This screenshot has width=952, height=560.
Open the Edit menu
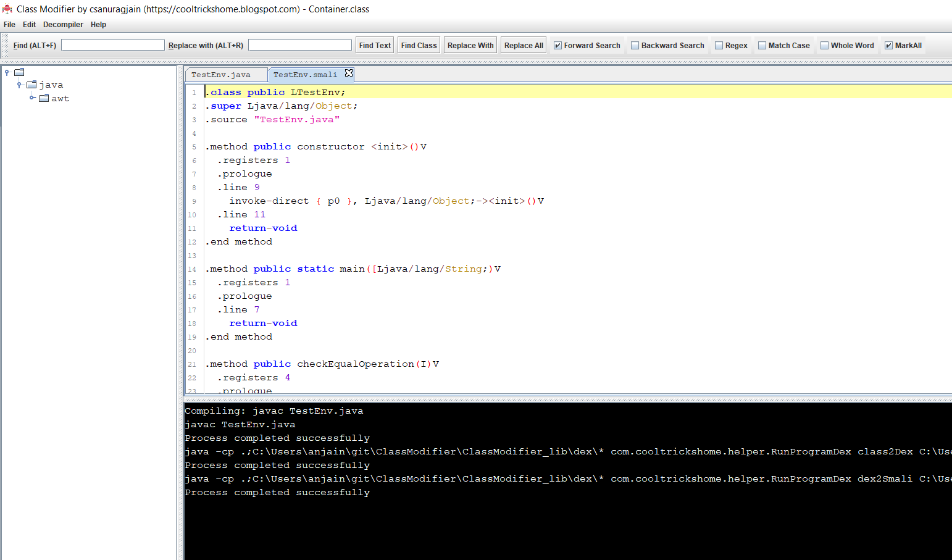tap(28, 25)
